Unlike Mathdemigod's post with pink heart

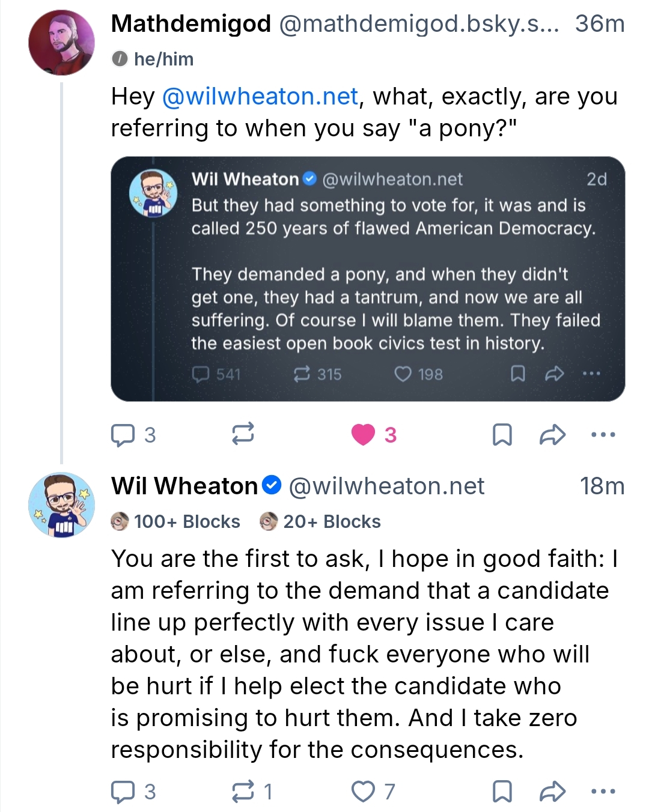point(363,434)
